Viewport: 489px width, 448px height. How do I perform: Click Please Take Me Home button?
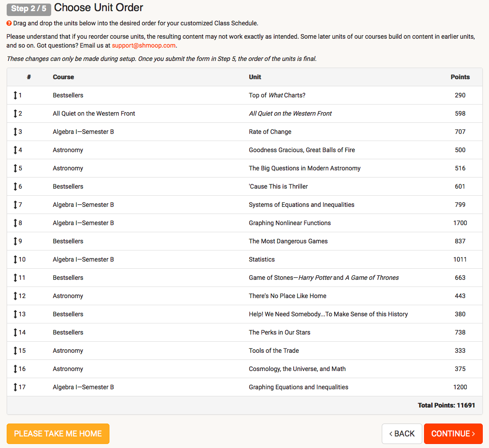[58, 434]
